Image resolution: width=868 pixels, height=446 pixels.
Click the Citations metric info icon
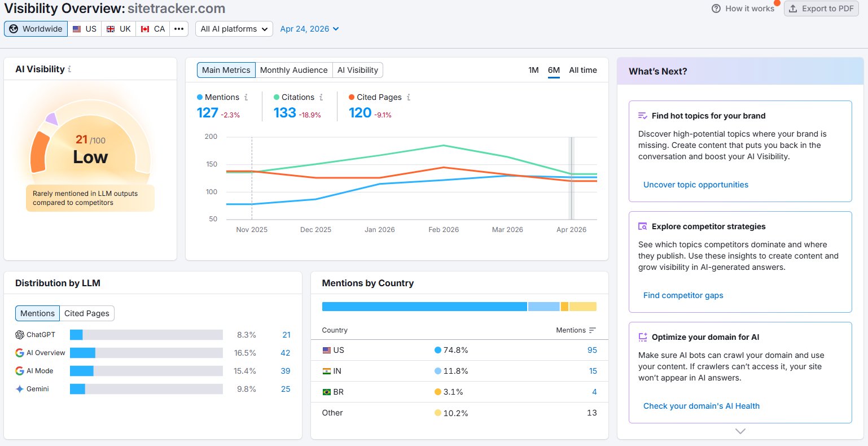point(321,97)
